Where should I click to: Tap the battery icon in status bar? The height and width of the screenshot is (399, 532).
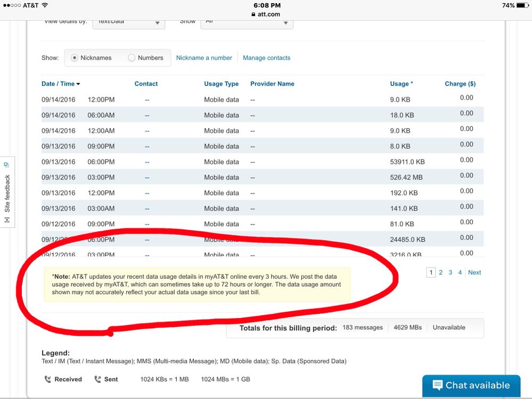tap(523, 5)
